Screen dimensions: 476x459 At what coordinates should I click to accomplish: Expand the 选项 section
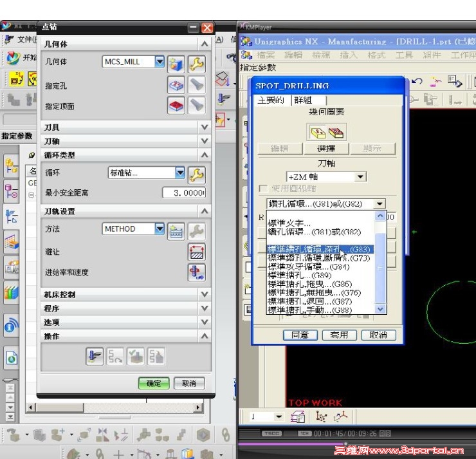coord(205,323)
